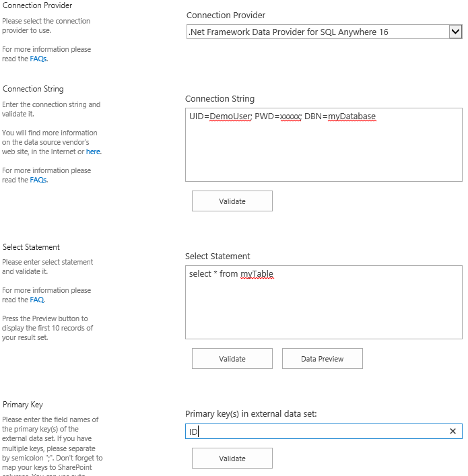468x476 pixels.
Task: Open FAQs link under Connection Provider
Action: point(38,59)
